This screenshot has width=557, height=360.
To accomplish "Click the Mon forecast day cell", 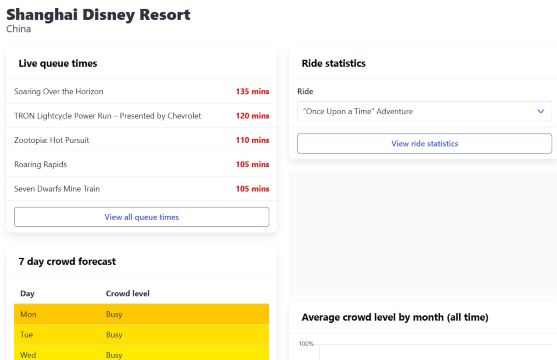I will click(x=28, y=314).
